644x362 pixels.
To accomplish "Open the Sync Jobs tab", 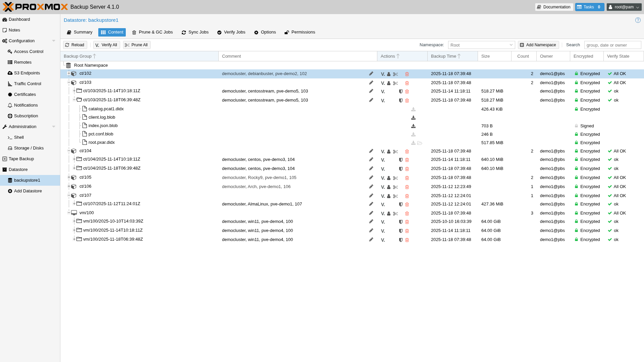I will [195, 32].
